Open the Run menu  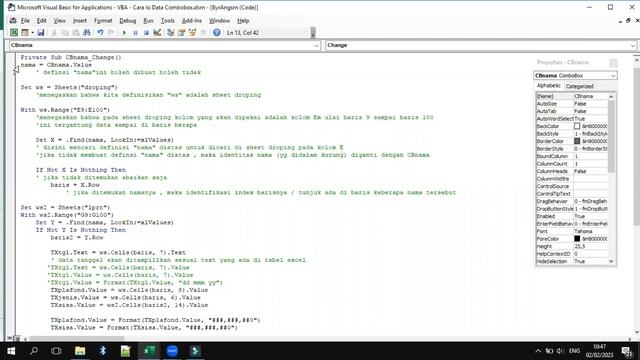(x=148, y=20)
